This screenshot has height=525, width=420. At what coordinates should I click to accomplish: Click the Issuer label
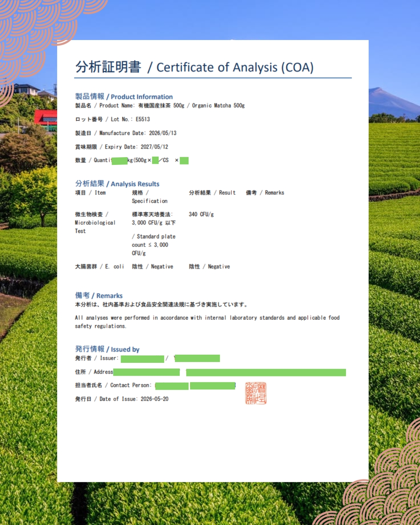click(x=97, y=358)
